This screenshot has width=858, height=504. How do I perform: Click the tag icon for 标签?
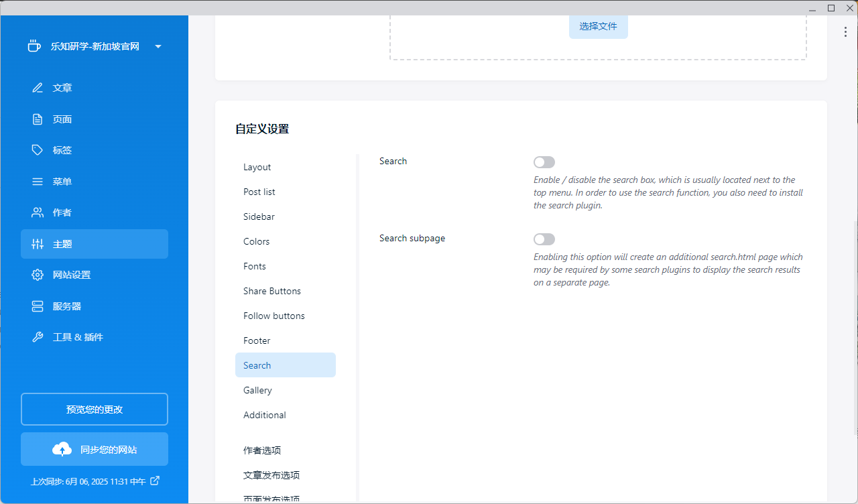pos(38,150)
